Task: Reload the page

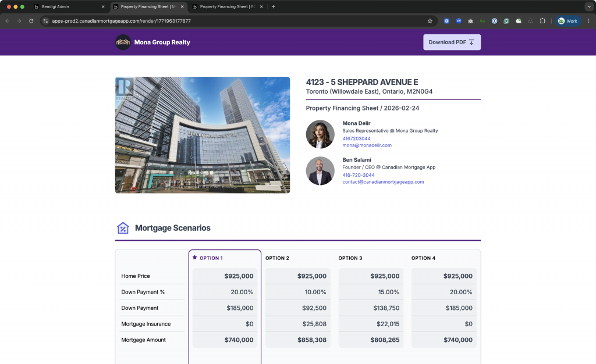Action: pyautogui.click(x=31, y=21)
